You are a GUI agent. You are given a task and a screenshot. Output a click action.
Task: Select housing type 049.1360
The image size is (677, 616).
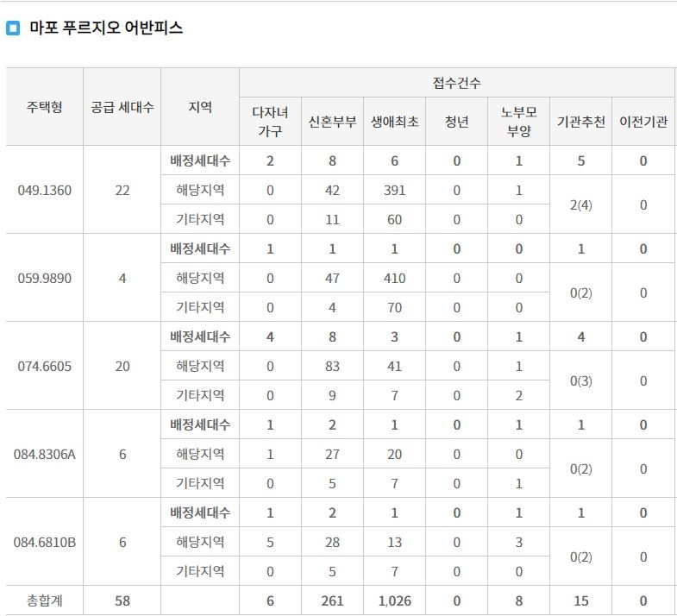click(45, 190)
